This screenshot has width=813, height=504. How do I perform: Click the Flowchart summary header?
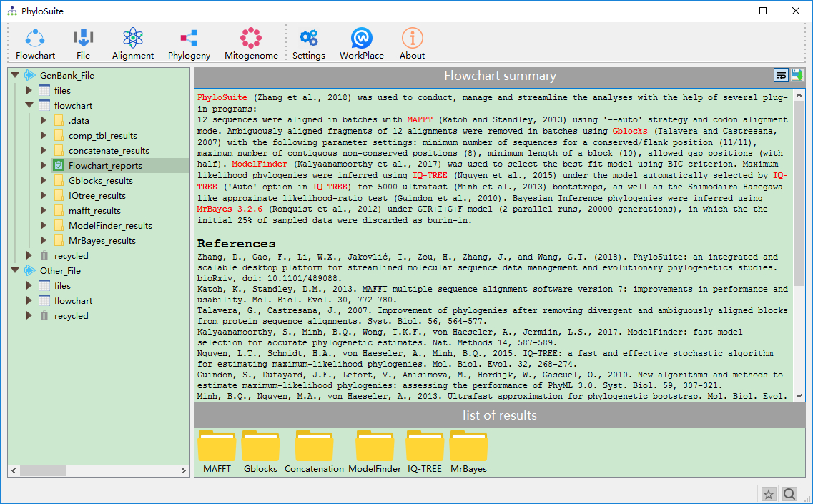[x=500, y=76]
